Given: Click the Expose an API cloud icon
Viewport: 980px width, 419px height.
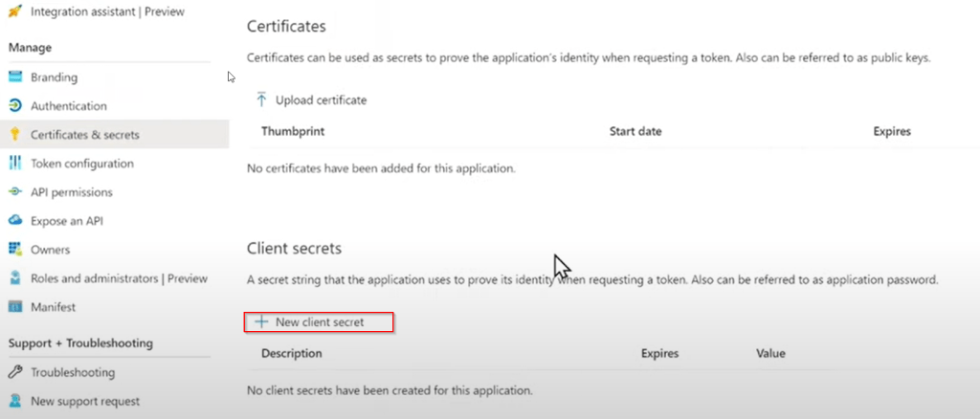Looking at the screenshot, I should tap(15, 221).
